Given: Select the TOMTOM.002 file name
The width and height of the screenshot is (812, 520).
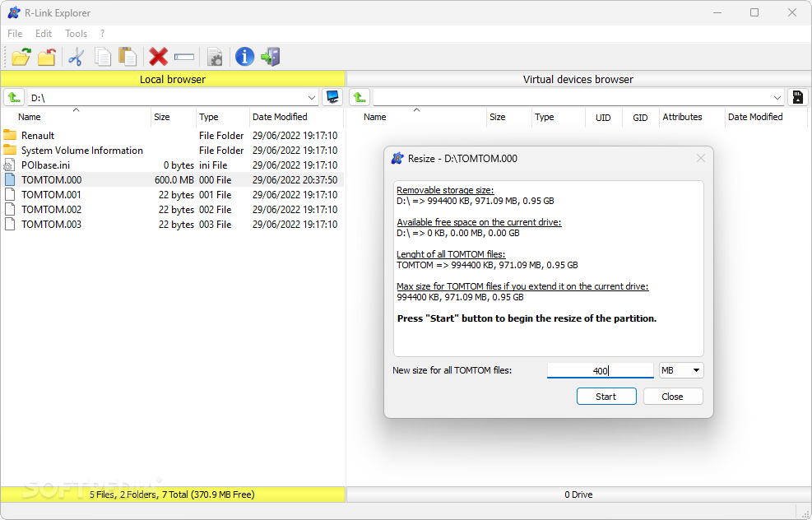Looking at the screenshot, I should pyautogui.click(x=51, y=209).
